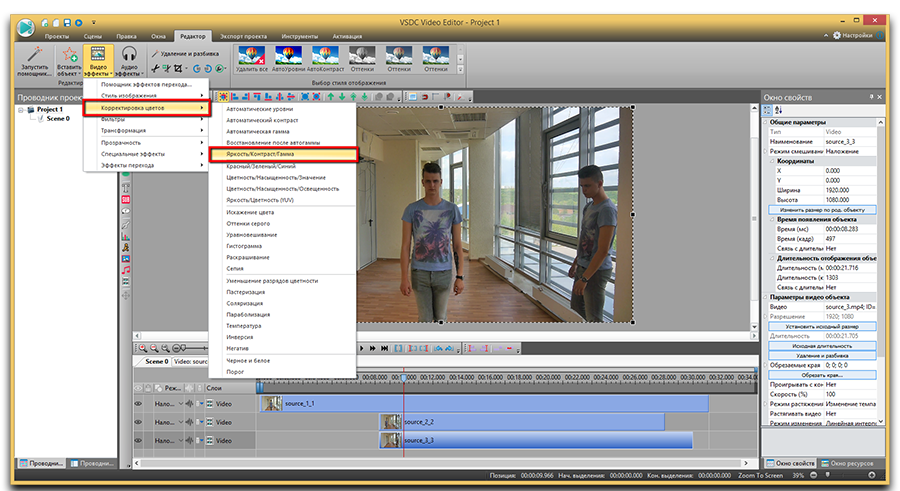Open the Трансформация submenu

coord(147,131)
